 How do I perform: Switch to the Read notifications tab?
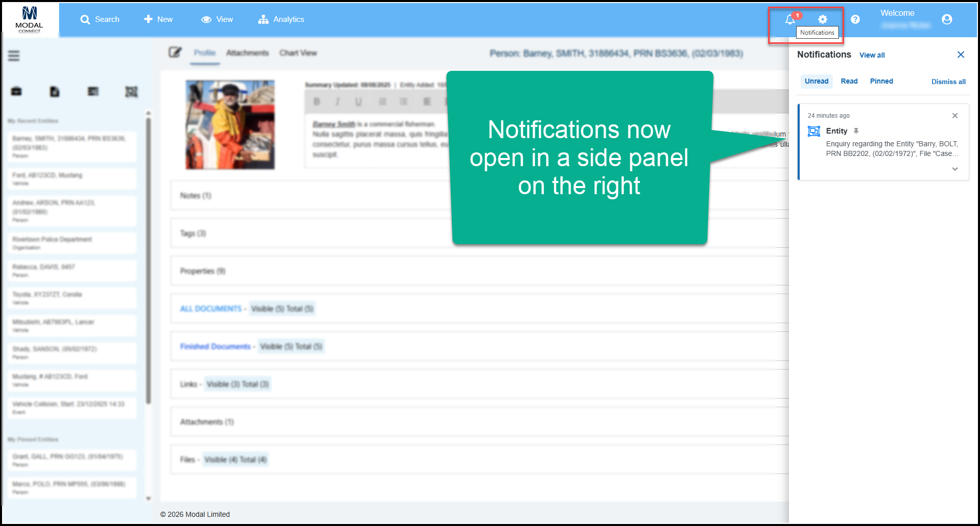coord(849,81)
